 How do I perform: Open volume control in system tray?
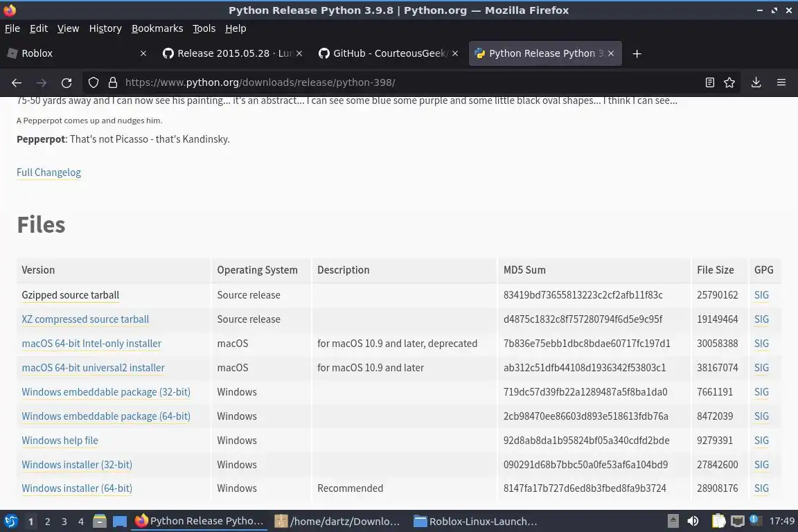[693, 522]
